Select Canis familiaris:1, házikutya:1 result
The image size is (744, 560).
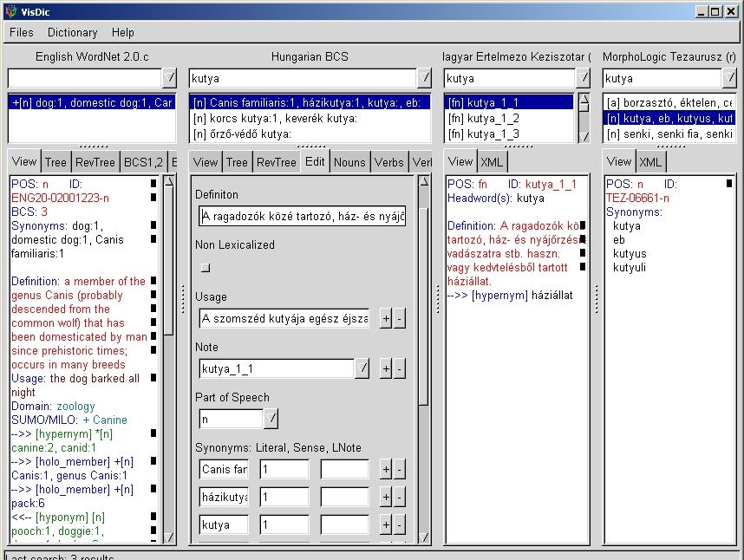coord(310,102)
